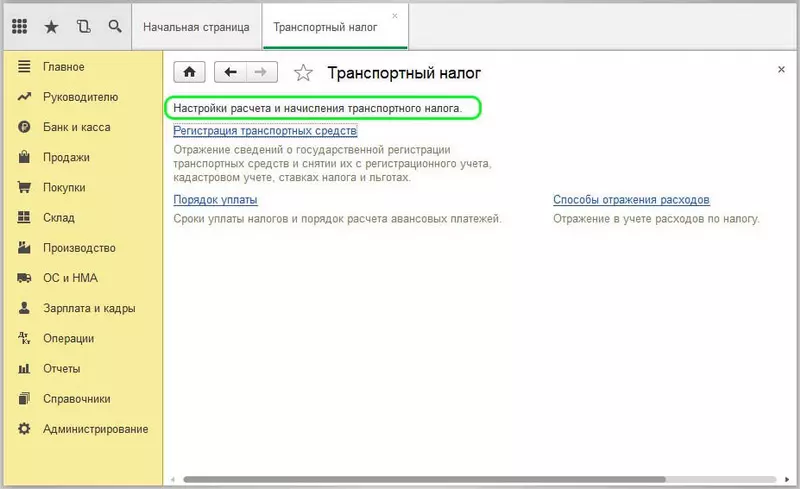Open Операции section
Screen dimensions: 800x489
tap(68, 338)
